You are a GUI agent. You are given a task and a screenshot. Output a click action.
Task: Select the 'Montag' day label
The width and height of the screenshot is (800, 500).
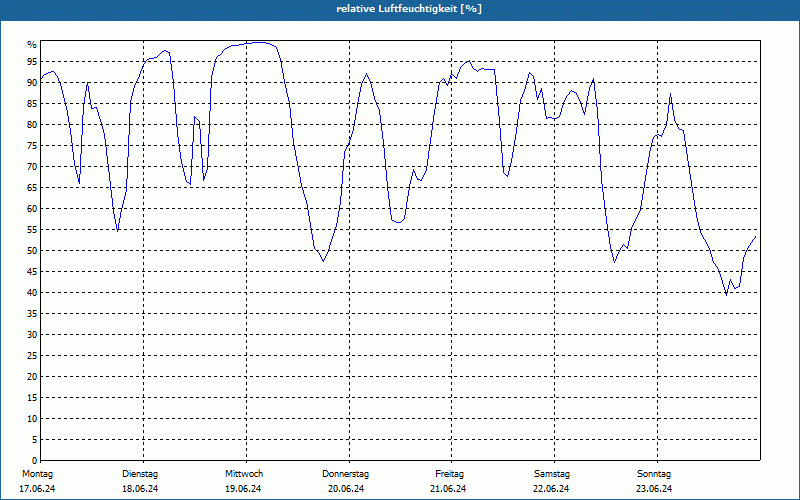37,474
